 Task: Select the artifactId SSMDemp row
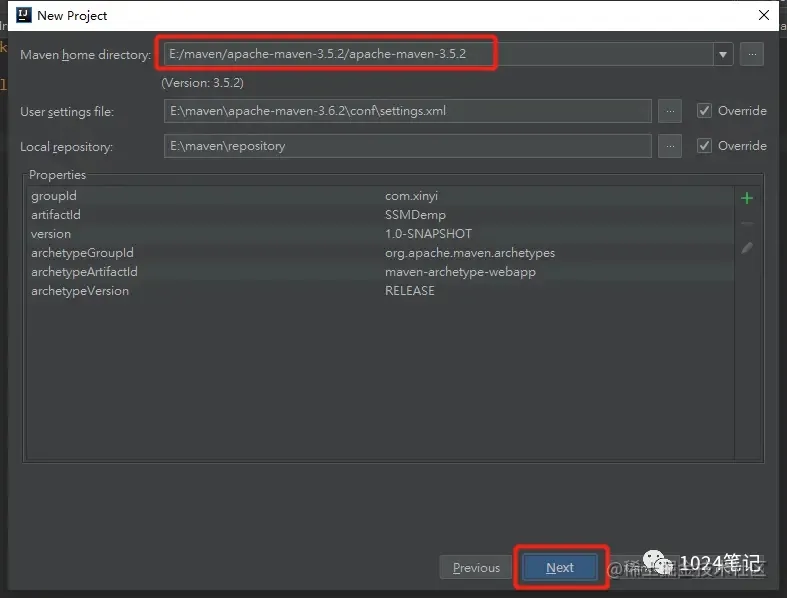click(380, 215)
